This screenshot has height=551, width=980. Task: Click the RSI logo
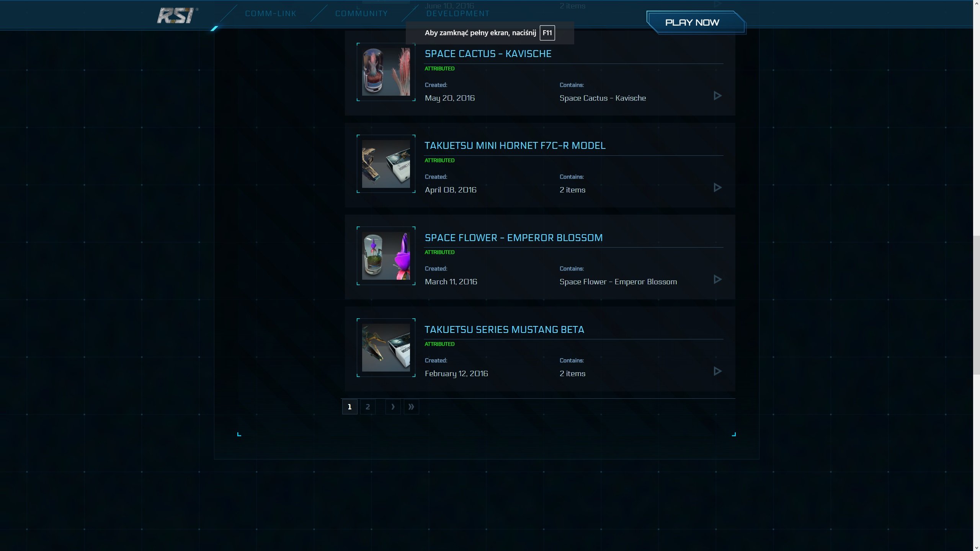click(x=177, y=16)
